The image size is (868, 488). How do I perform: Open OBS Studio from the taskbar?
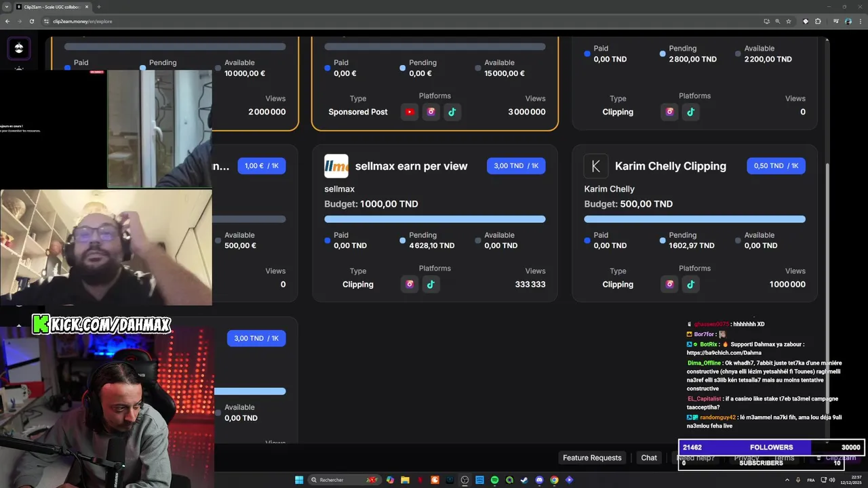click(x=465, y=480)
